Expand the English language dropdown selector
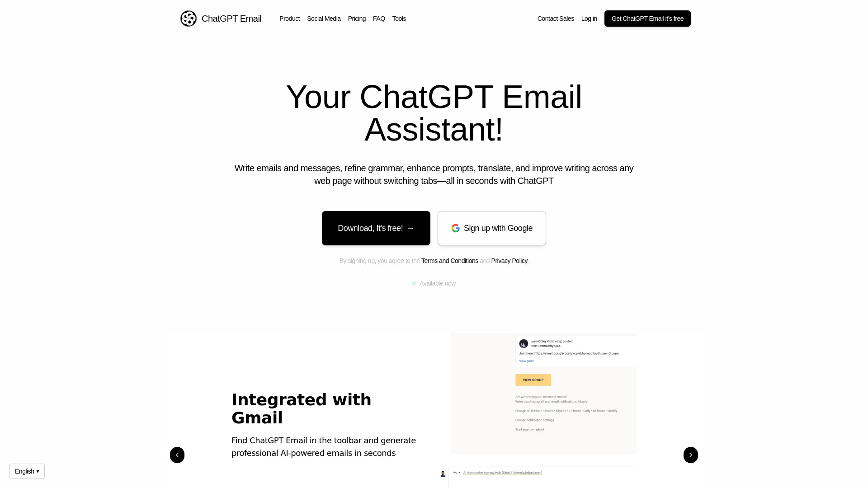Image resolution: width=868 pixels, height=488 pixels. coord(27,471)
